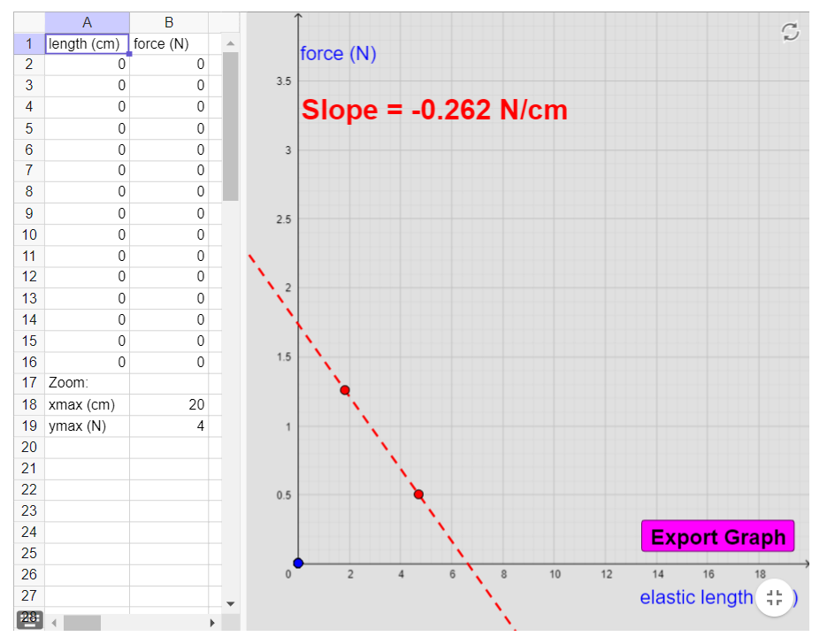835x644 pixels.
Task: Enter fullscreen mode
Action: coord(775,598)
